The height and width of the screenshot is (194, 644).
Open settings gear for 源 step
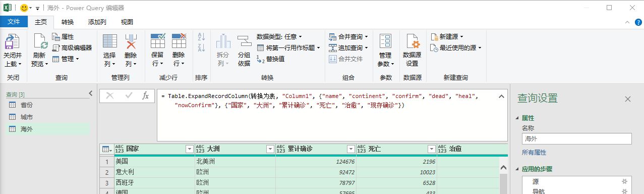coord(625,181)
